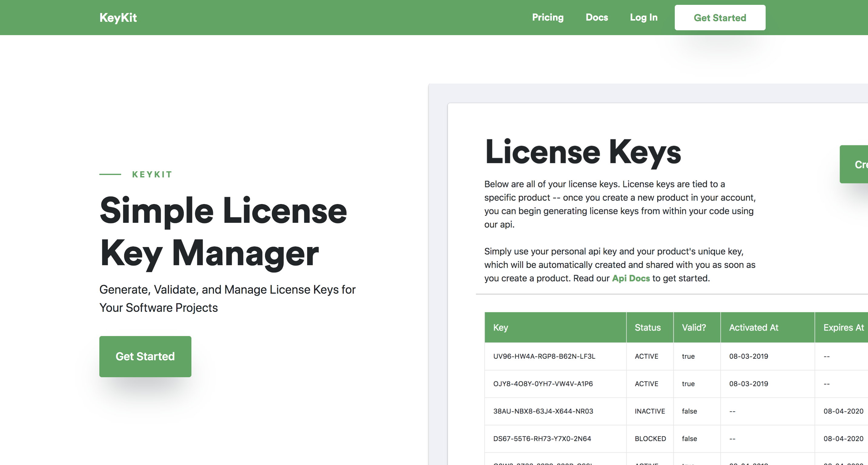Image resolution: width=868 pixels, height=465 pixels.
Task: Click the KeyKit logo in the header
Action: click(x=118, y=18)
